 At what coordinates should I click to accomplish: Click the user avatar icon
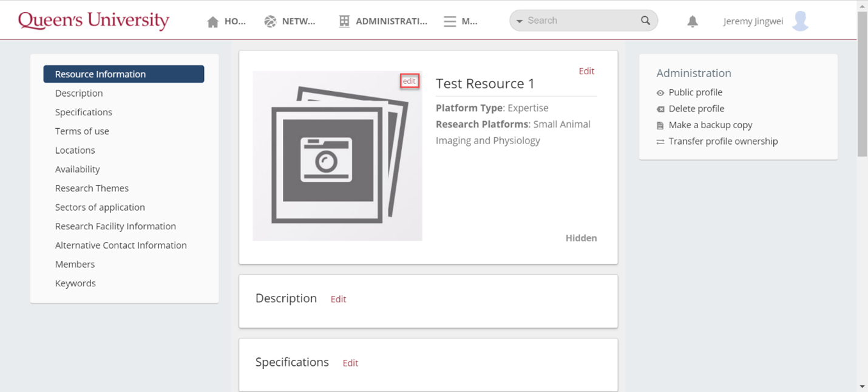point(801,21)
